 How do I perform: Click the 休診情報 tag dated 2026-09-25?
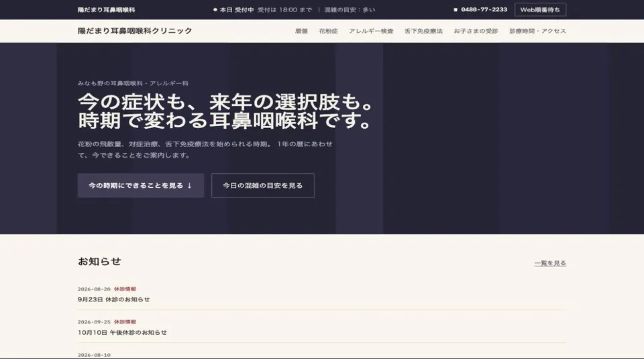125,322
